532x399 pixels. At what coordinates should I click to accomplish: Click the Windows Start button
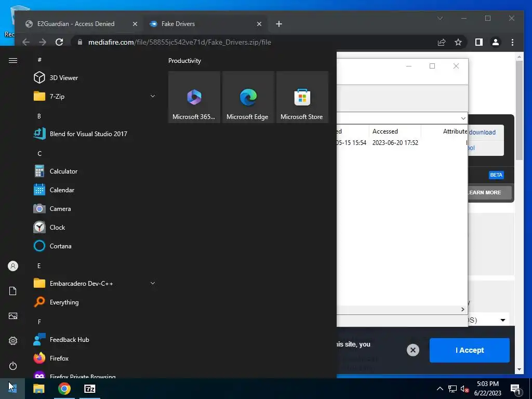point(12,389)
